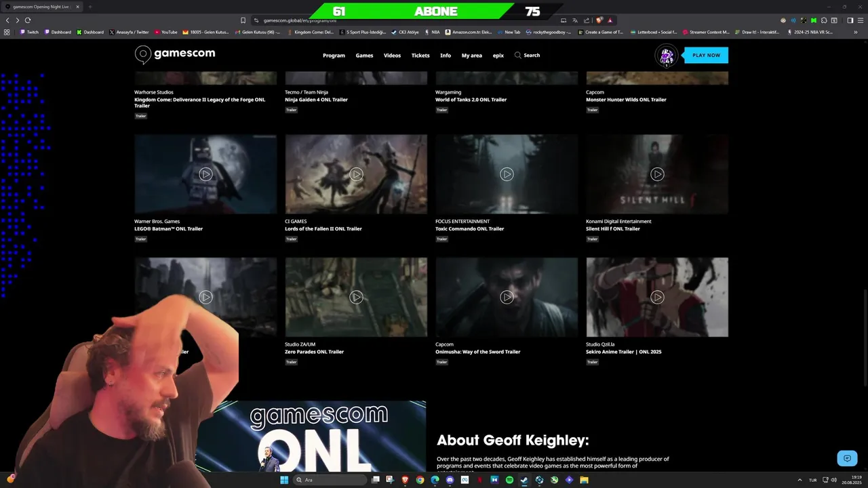Play the Lords of the Fallen II trailer
868x488 pixels.
tap(356, 174)
